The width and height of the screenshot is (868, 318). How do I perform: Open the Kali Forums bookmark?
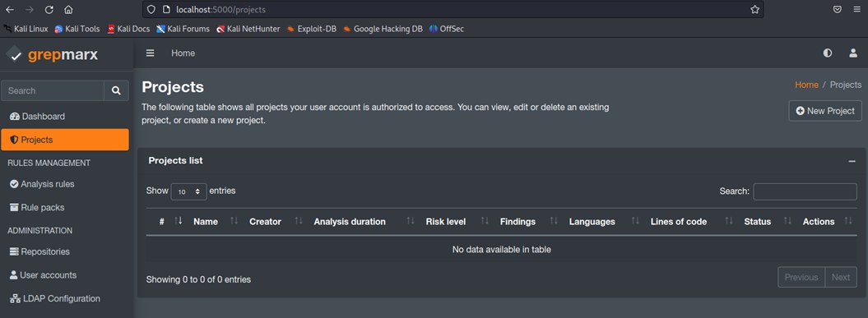183,29
